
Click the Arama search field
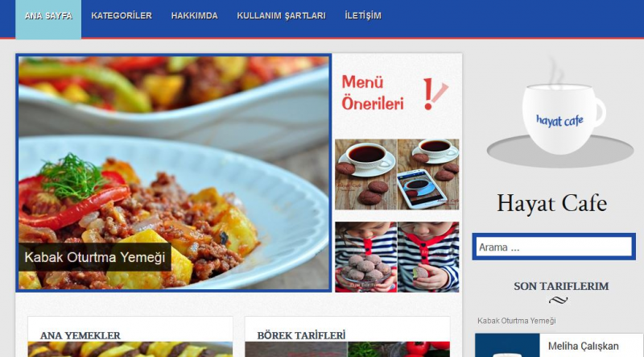(554, 247)
